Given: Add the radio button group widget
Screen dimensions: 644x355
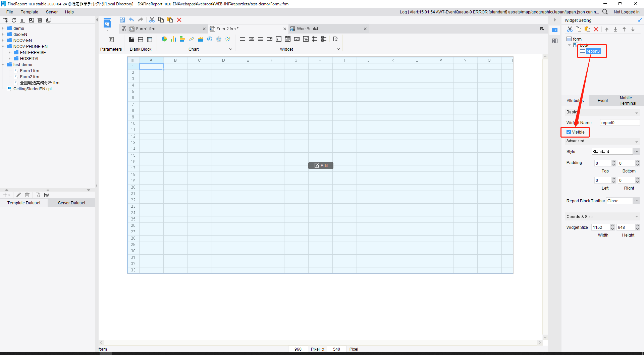Looking at the screenshot, I should click(x=315, y=39).
